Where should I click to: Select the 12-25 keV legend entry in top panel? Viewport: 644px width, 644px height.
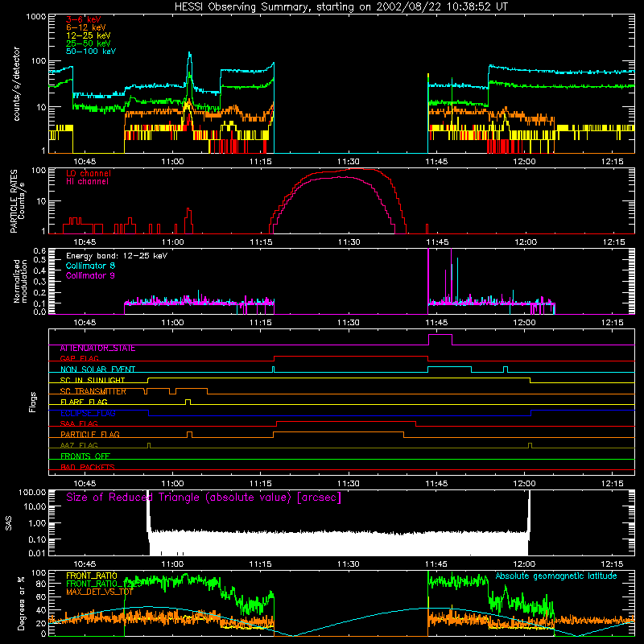point(89,35)
